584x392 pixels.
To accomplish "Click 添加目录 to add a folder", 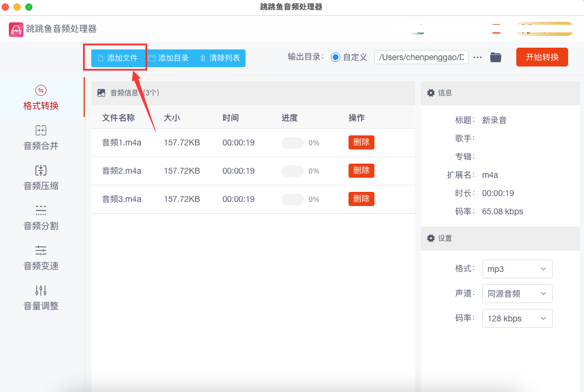I will coord(168,58).
